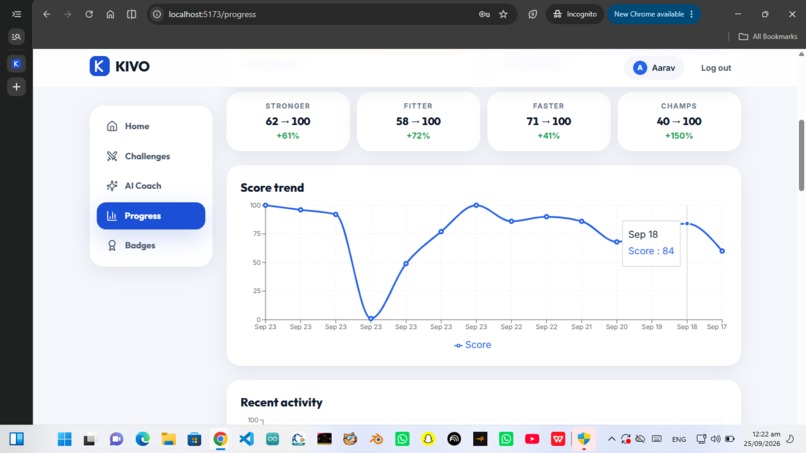Open Microsoft Store from taskbar

point(194,439)
